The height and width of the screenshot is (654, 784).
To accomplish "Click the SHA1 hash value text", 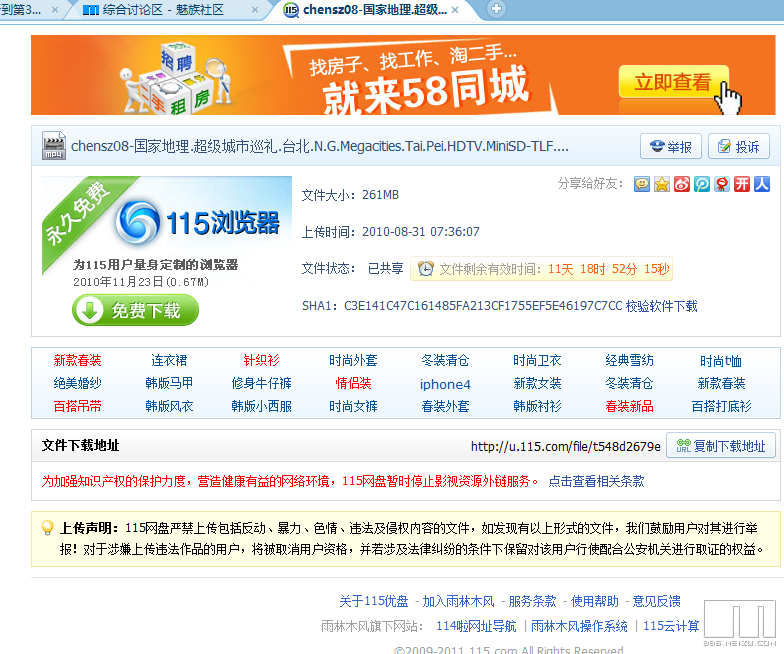I will (x=483, y=306).
